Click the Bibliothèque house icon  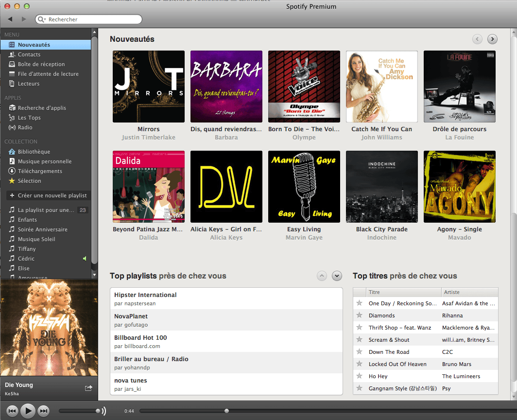click(x=12, y=152)
